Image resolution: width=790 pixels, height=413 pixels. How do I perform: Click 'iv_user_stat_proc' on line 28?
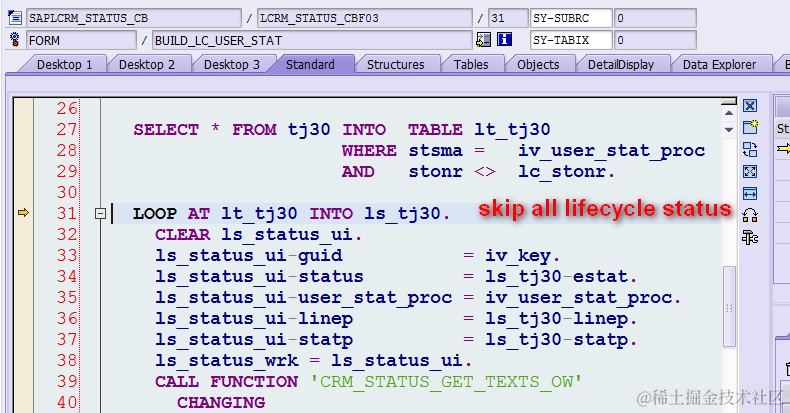[611, 151]
